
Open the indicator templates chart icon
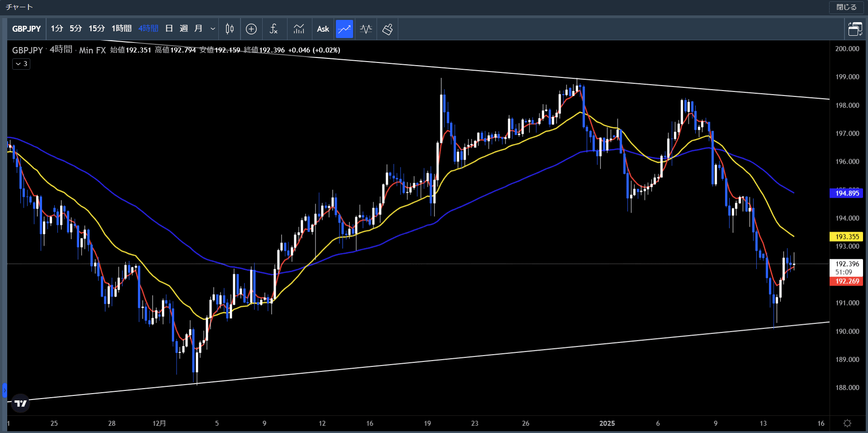pyautogui.click(x=299, y=29)
